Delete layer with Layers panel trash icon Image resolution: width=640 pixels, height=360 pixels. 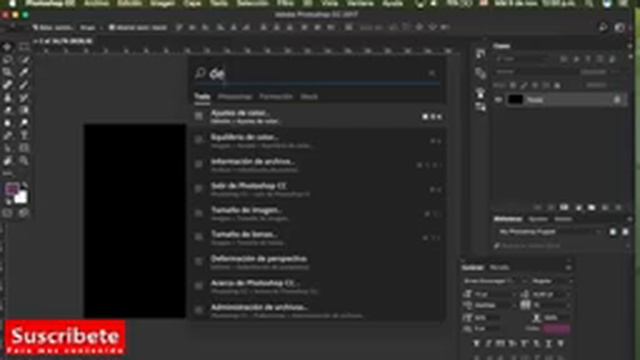click(618, 208)
